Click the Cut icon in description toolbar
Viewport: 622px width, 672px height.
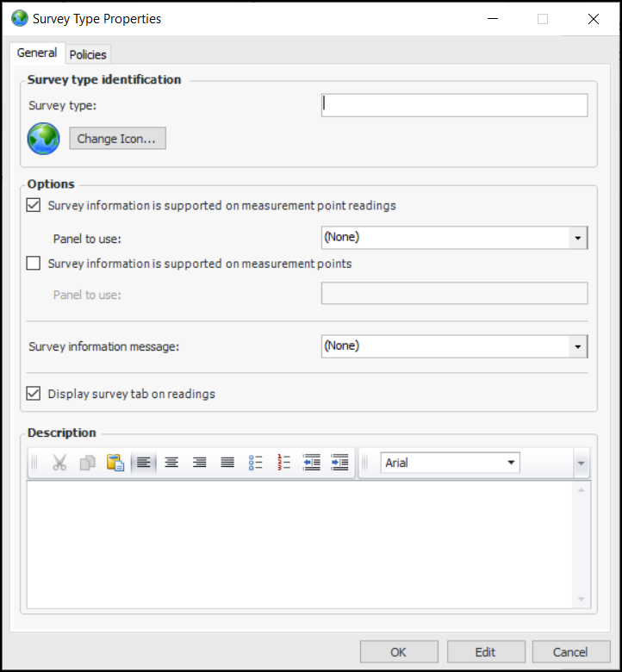pyautogui.click(x=59, y=463)
